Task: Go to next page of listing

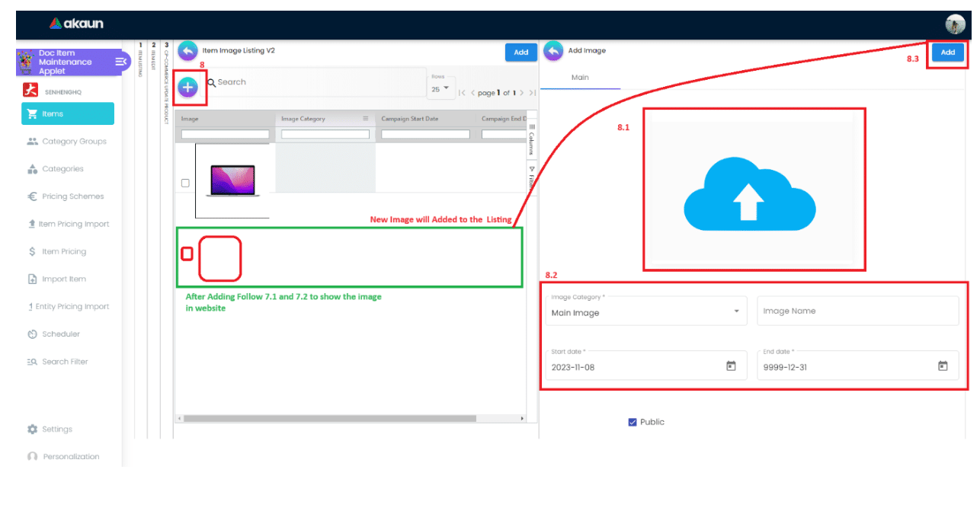Action: pos(521,93)
